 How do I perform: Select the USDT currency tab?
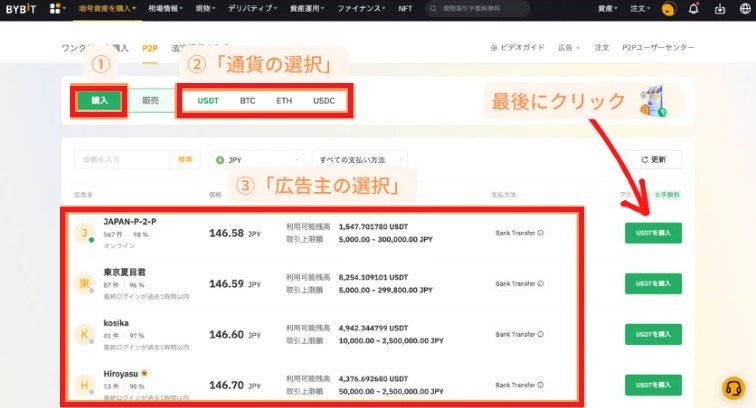click(208, 101)
